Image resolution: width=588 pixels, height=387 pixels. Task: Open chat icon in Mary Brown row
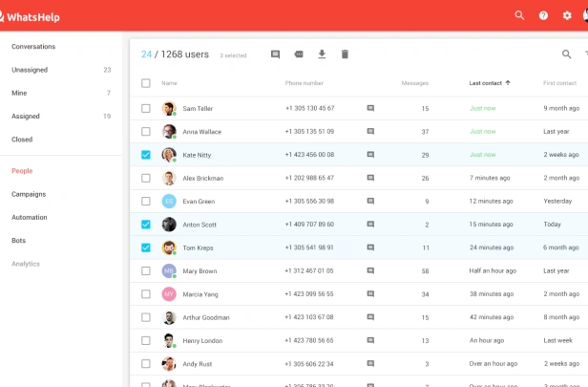[370, 270]
